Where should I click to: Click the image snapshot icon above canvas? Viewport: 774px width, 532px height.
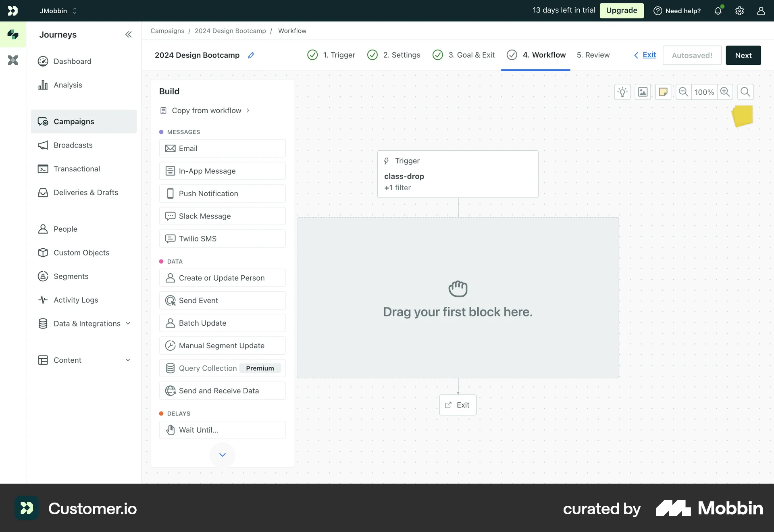pos(643,91)
